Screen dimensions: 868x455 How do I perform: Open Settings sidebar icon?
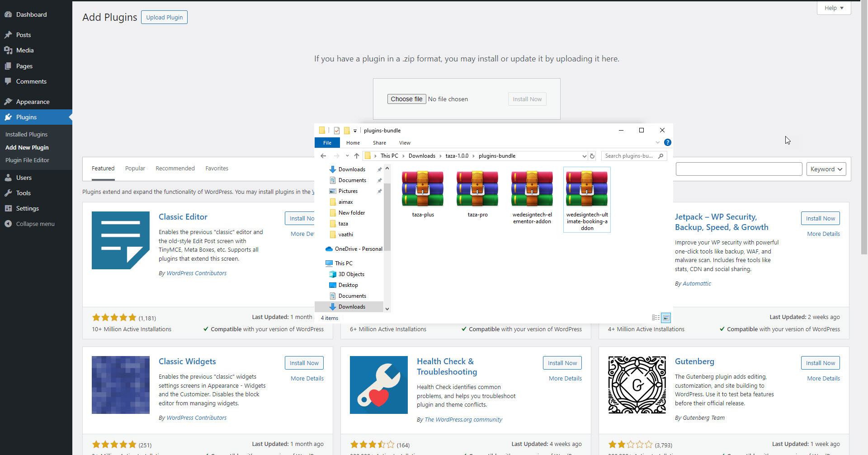[x=8, y=208]
